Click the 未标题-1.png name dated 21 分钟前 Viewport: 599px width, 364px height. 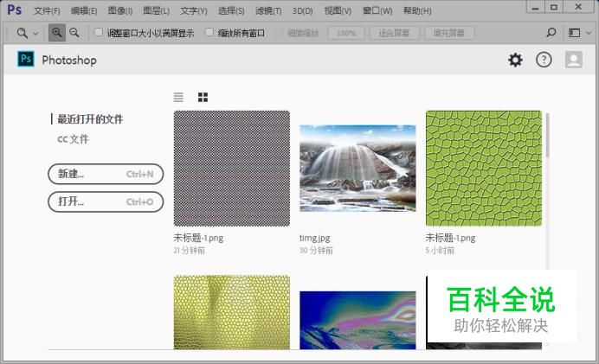[x=198, y=238]
